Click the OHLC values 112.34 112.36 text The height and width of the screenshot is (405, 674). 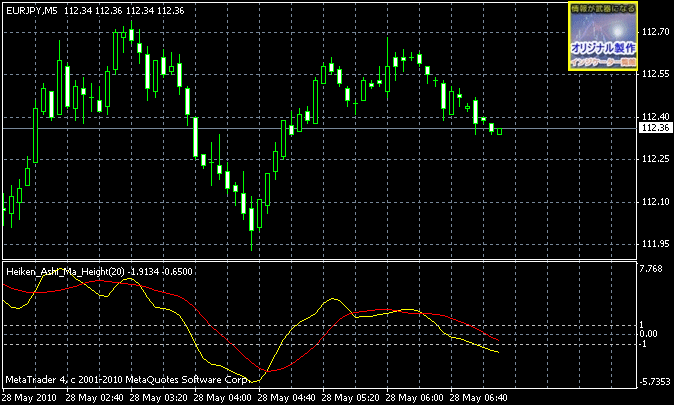(x=124, y=11)
